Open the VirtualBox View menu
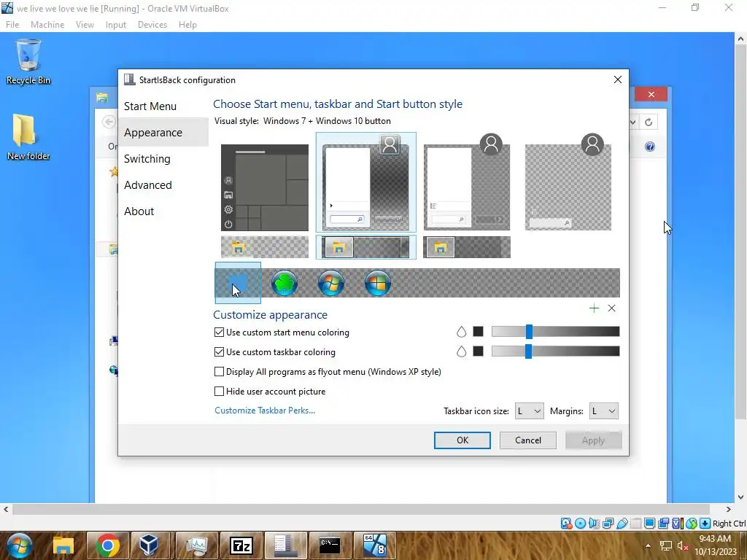The width and height of the screenshot is (747, 560). pyautogui.click(x=85, y=25)
